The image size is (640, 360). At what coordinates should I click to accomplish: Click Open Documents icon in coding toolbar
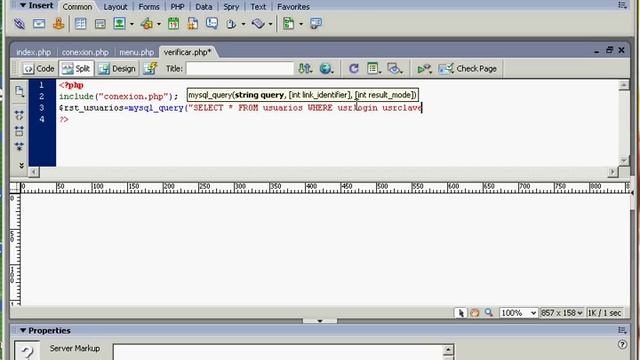(x=19, y=91)
